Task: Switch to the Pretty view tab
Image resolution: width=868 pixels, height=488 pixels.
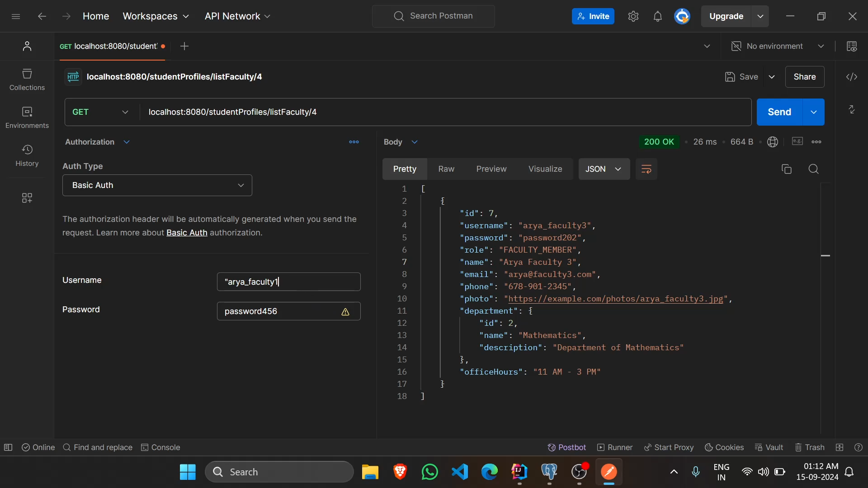Action: (405, 169)
